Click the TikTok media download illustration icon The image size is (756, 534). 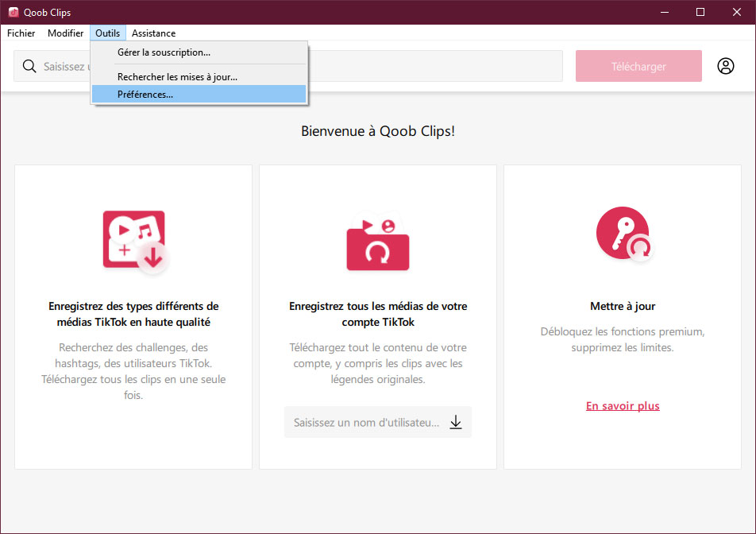136,242
